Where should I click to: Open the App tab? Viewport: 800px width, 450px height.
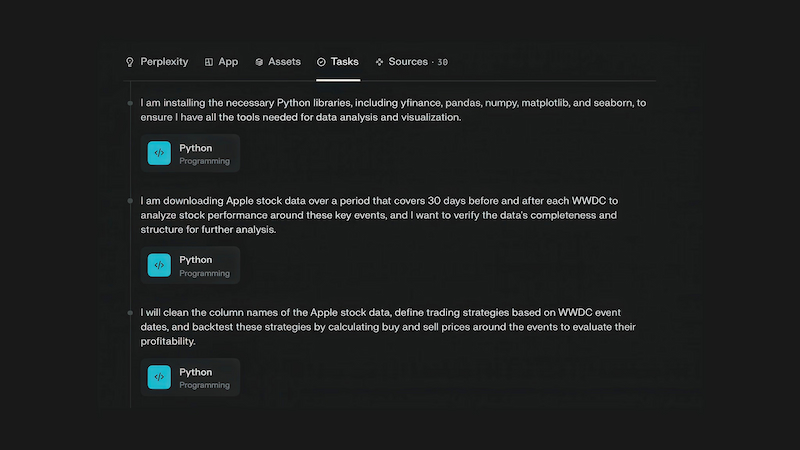228,62
